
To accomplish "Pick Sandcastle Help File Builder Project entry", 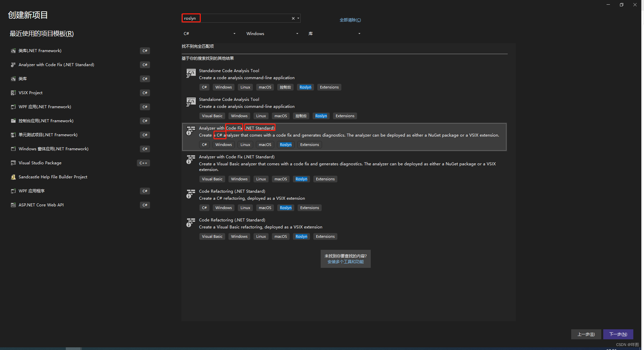I will click(80, 177).
